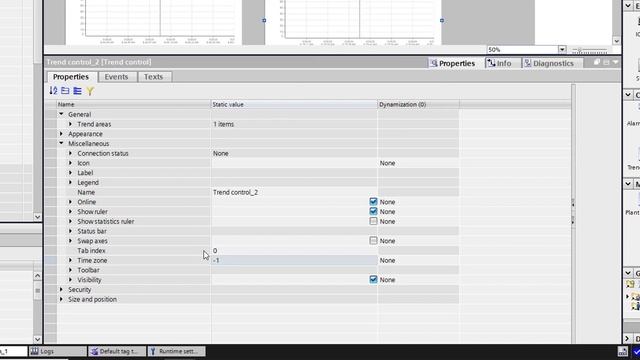Float the inspector window icon
Image resolution: width=640 pixels, height=360 pixels.
[597, 62]
